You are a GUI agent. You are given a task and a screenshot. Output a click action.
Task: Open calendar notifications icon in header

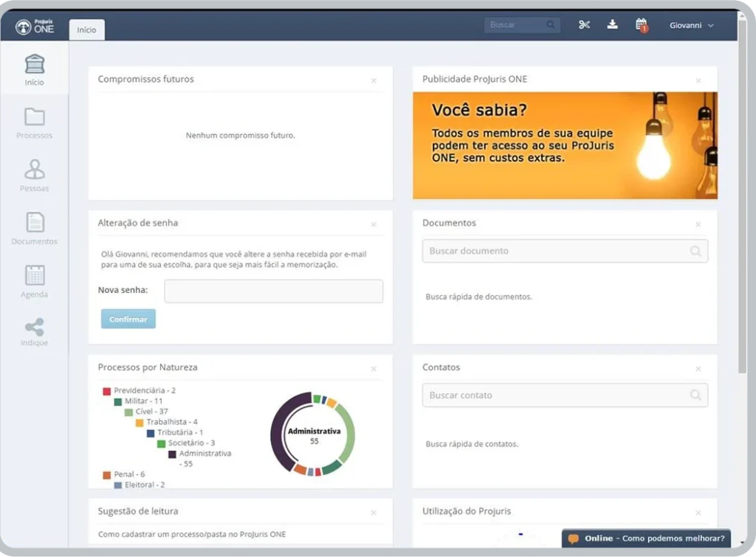click(641, 25)
